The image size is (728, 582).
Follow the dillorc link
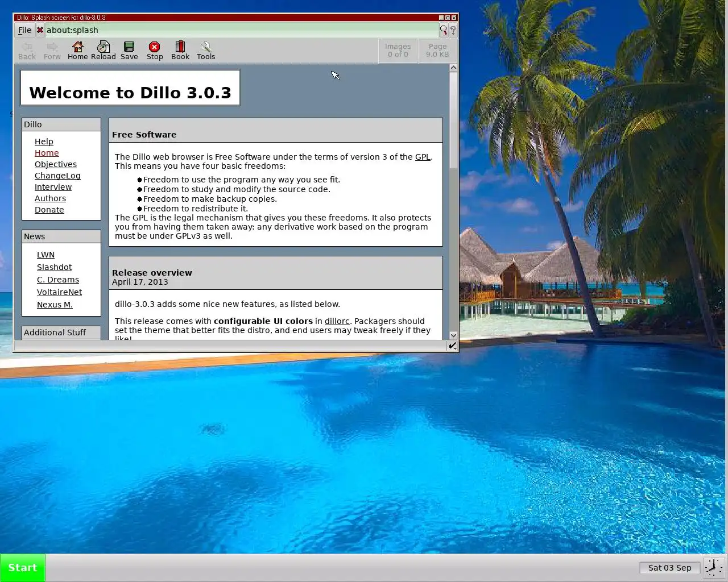337,321
